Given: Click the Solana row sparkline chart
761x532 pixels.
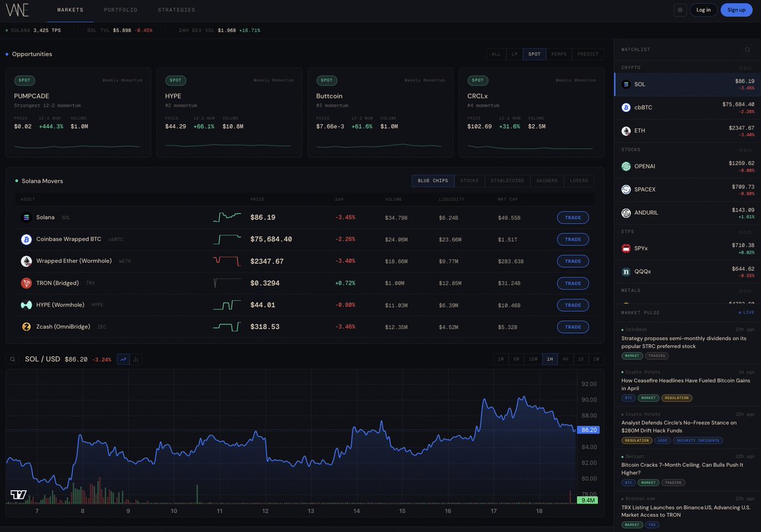Looking at the screenshot, I should [x=227, y=217].
